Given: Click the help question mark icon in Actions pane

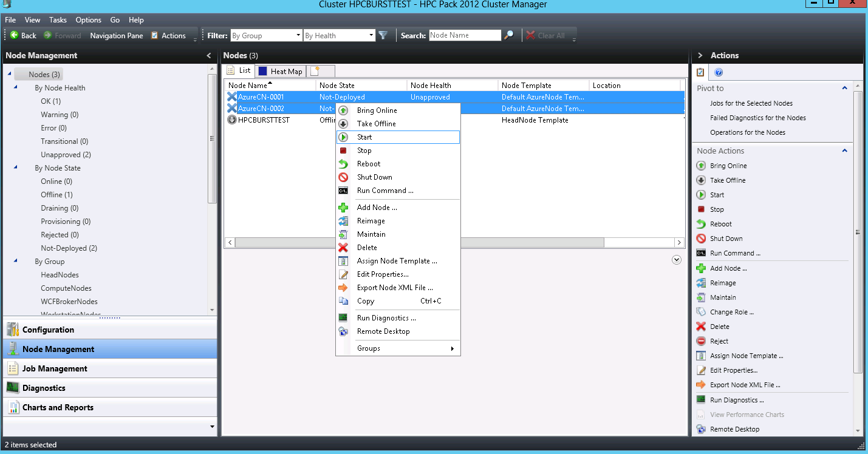Looking at the screenshot, I should (x=719, y=72).
